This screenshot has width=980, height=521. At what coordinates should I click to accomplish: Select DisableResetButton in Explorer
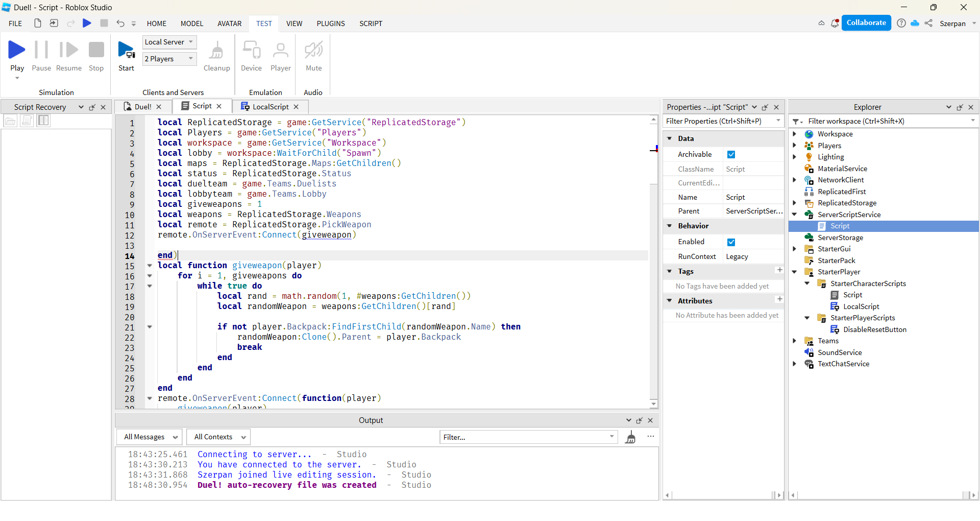click(875, 329)
